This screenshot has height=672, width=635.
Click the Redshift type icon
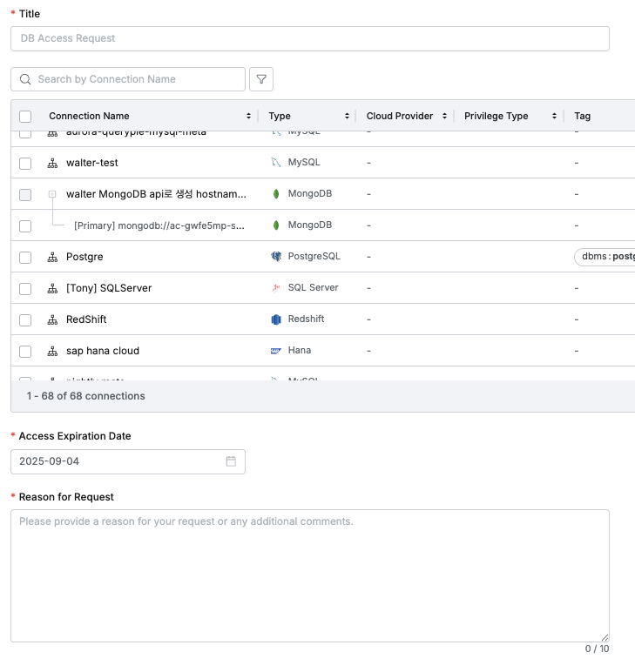coord(276,319)
